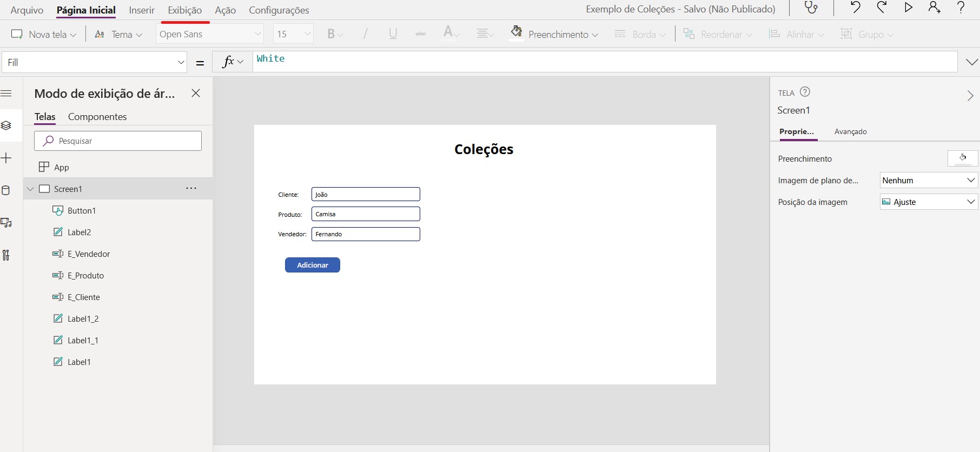Viewport: 980px width, 452px height.
Task: Open the Data sources sidebar icon
Action: point(6,190)
